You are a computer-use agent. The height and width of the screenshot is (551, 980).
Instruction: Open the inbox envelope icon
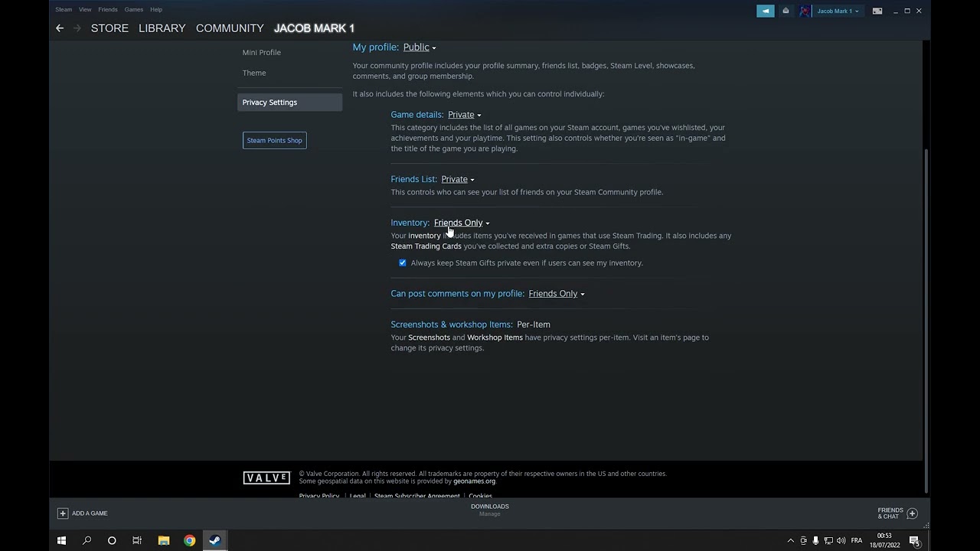786,11
